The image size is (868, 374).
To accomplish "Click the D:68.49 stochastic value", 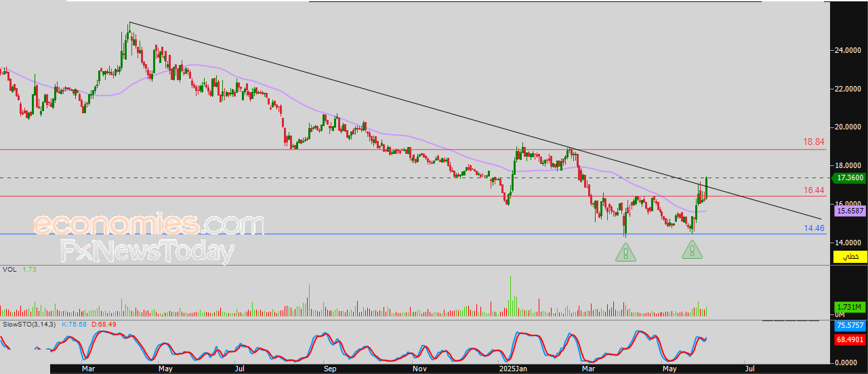I will tap(104, 325).
